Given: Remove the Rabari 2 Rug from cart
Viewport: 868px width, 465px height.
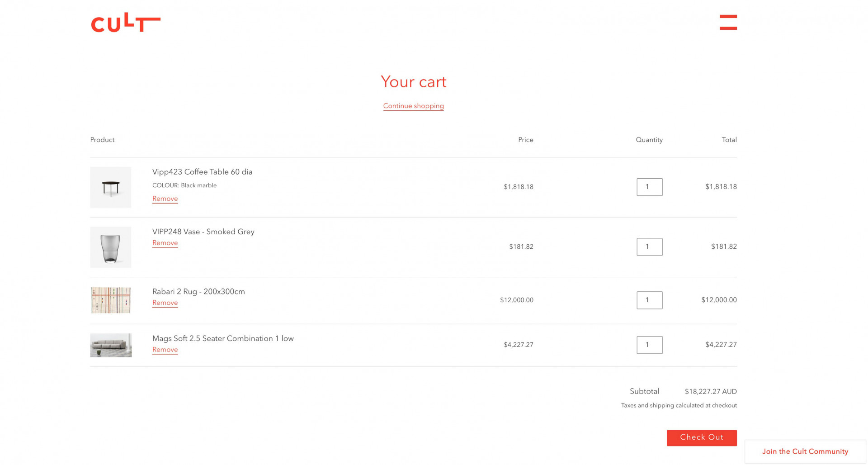Looking at the screenshot, I should (x=165, y=303).
